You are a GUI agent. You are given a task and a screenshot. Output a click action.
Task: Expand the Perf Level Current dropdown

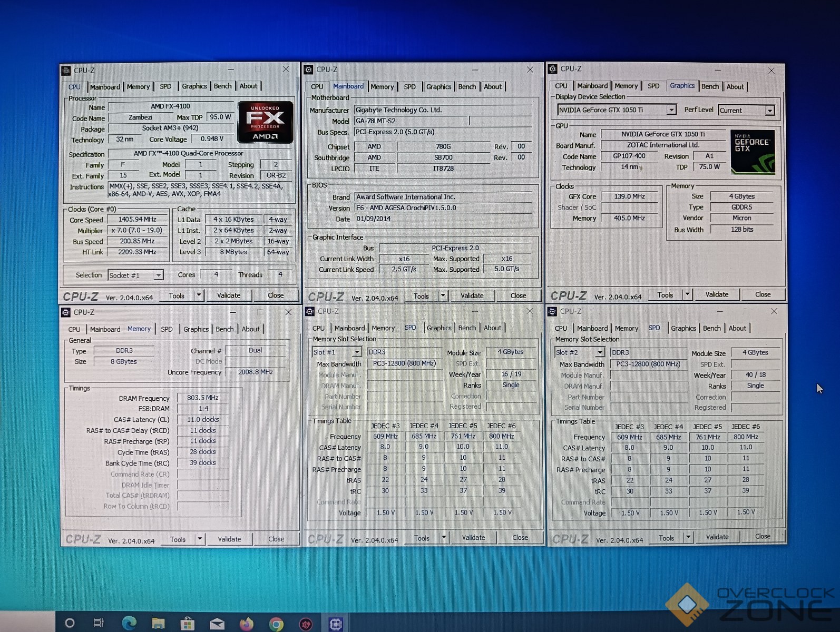tap(769, 111)
